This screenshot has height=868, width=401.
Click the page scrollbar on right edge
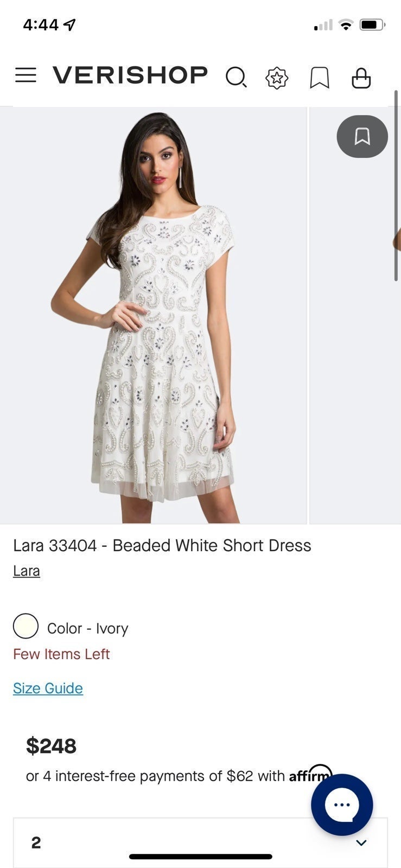point(396,186)
